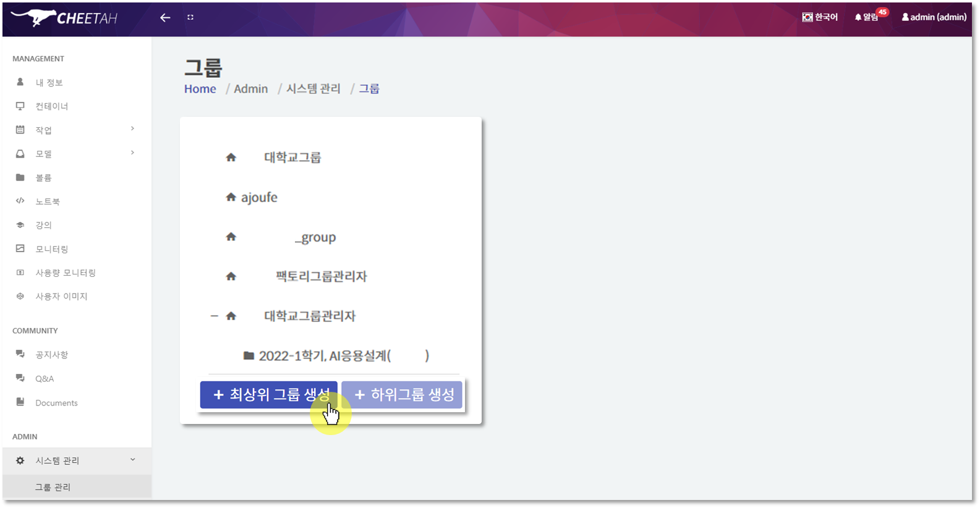
Task: Open the admin (admin) user menu
Action: [x=934, y=17]
